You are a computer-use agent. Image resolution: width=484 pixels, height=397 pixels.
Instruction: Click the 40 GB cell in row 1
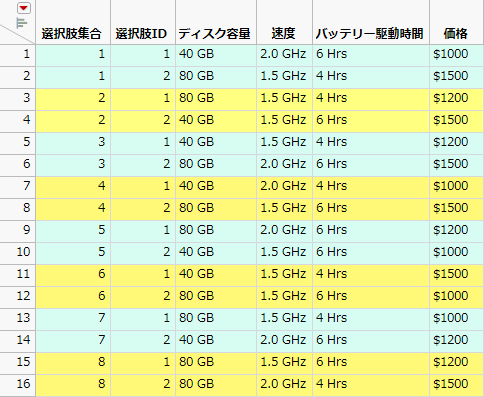[x=216, y=54]
